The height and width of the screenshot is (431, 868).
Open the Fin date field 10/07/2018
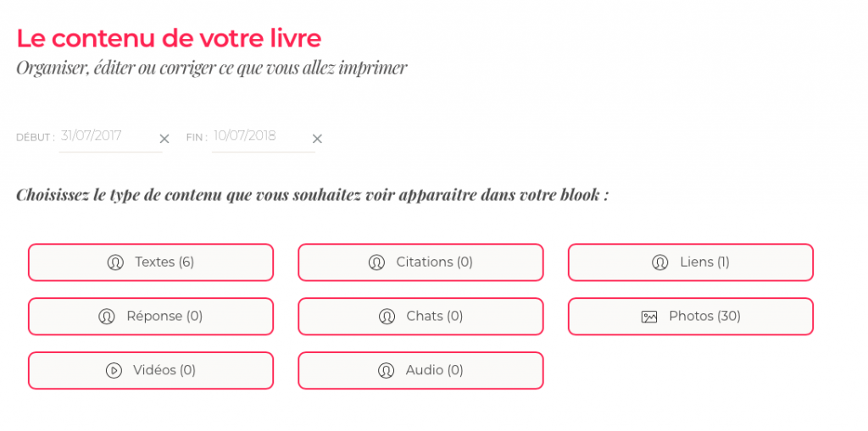256,136
